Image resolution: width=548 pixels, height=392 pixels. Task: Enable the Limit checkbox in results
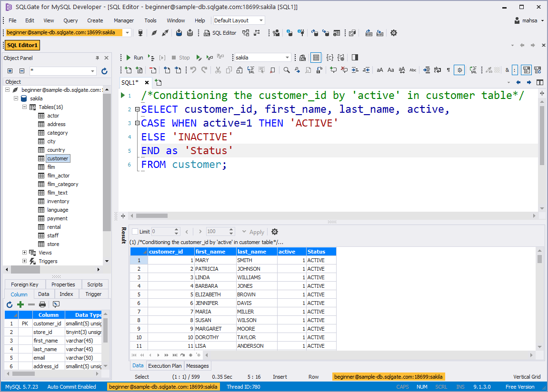pyautogui.click(x=135, y=231)
